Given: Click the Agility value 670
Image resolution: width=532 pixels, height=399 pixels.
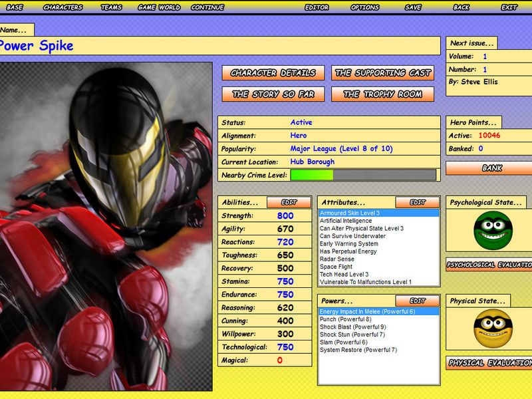Looking at the screenshot, I should 285,229.
